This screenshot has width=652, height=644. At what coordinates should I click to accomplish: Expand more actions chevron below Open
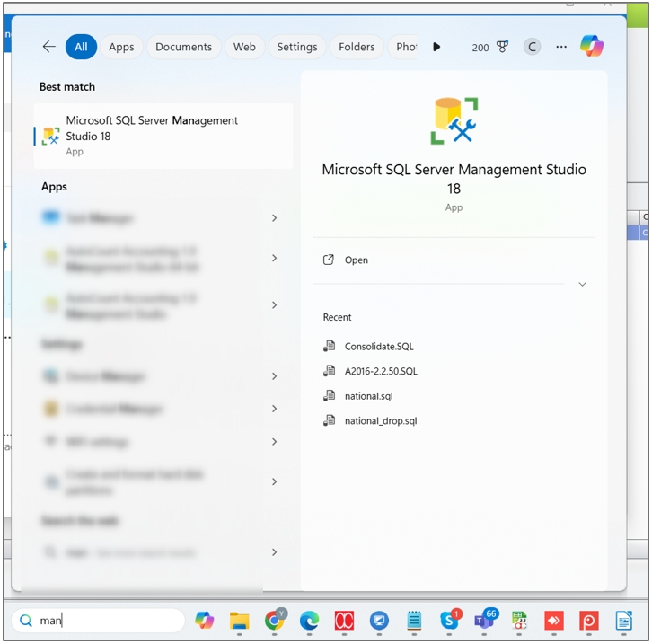click(582, 284)
